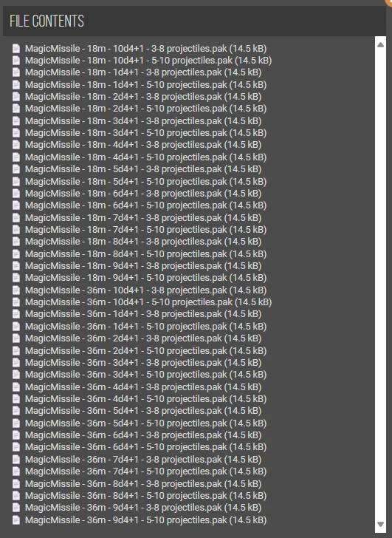Click the File Contents header
392x538 pixels.
pos(47,21)
